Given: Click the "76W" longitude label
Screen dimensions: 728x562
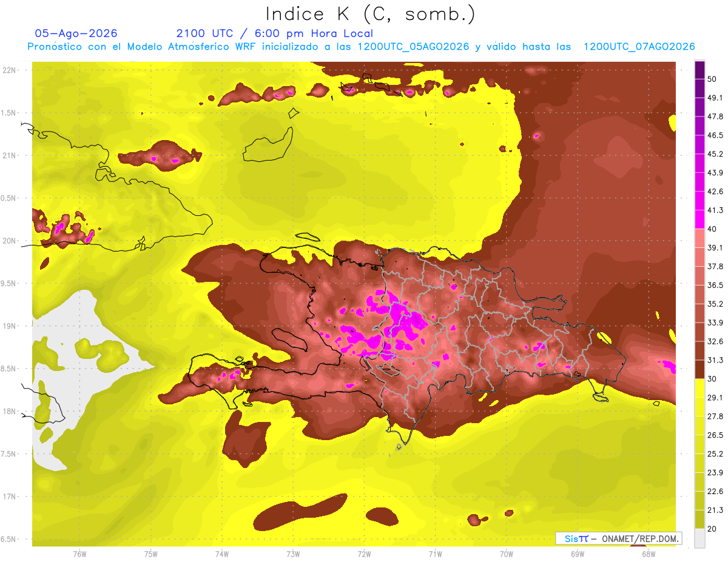Looking at the screenshot, I should 79,554.
